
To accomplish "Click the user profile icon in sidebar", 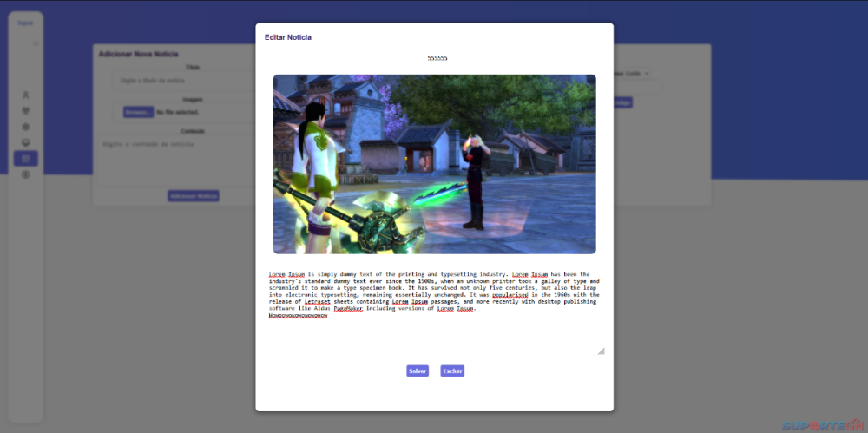I will (25, 95).
